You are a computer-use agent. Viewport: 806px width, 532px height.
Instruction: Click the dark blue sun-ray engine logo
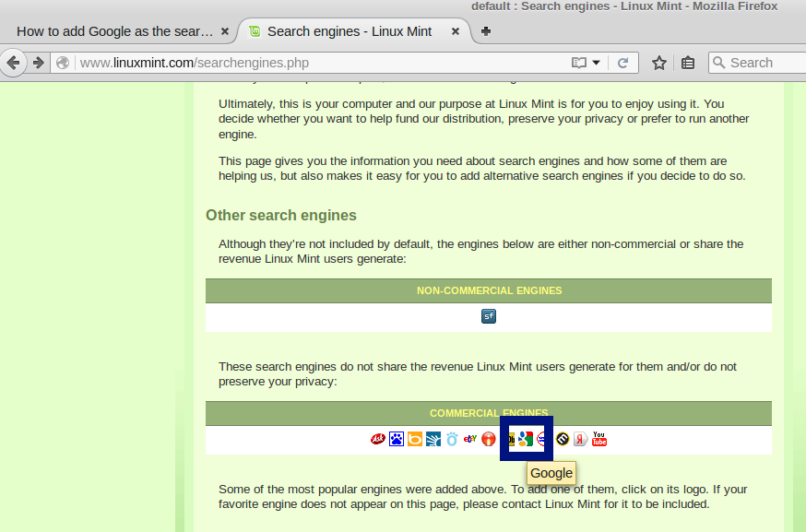tap(433, 439)
